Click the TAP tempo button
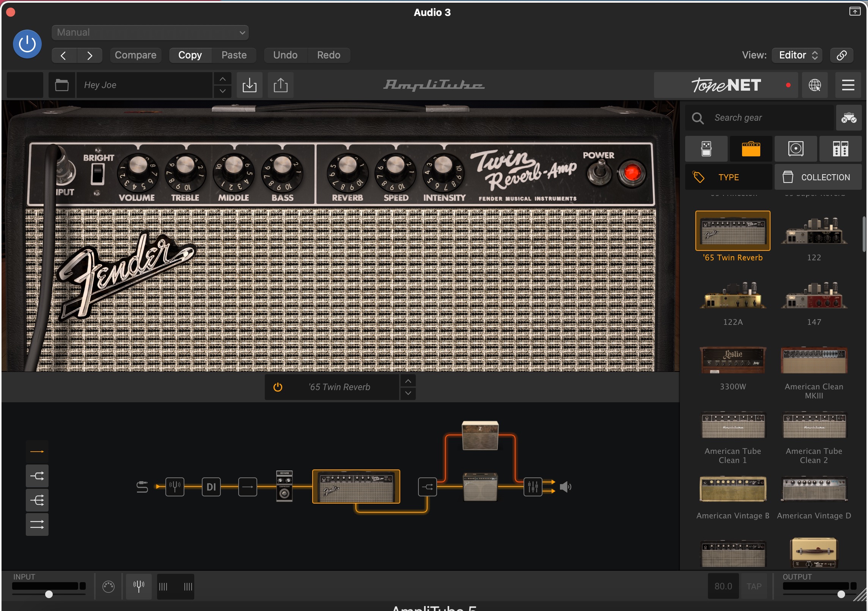 pyautogui.click(x=754, y=586)
